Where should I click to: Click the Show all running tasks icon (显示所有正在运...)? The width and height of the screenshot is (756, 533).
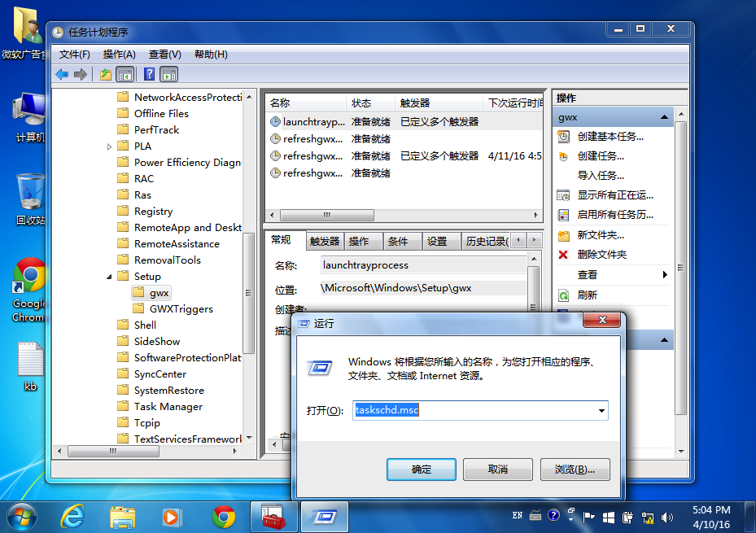pos(563,195)
